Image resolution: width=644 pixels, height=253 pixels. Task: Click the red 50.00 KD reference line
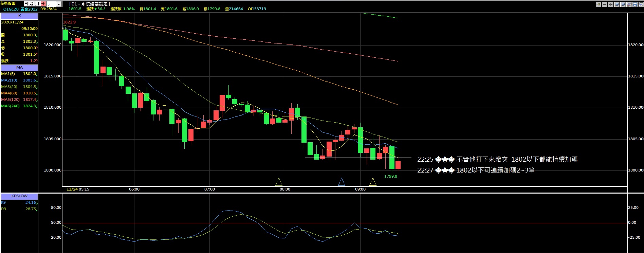[x=345, y=223]
